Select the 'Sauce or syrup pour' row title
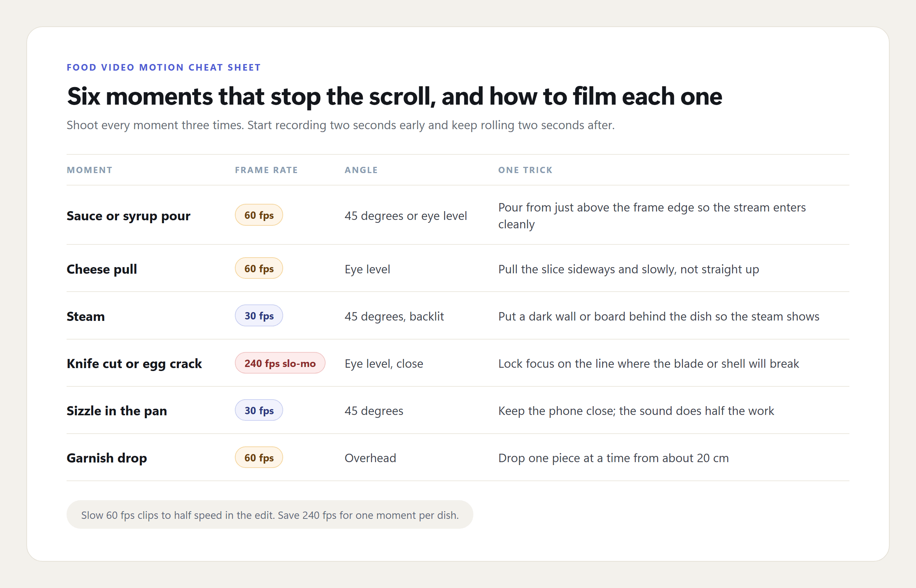916x588 pixels. tap(128, 216)
